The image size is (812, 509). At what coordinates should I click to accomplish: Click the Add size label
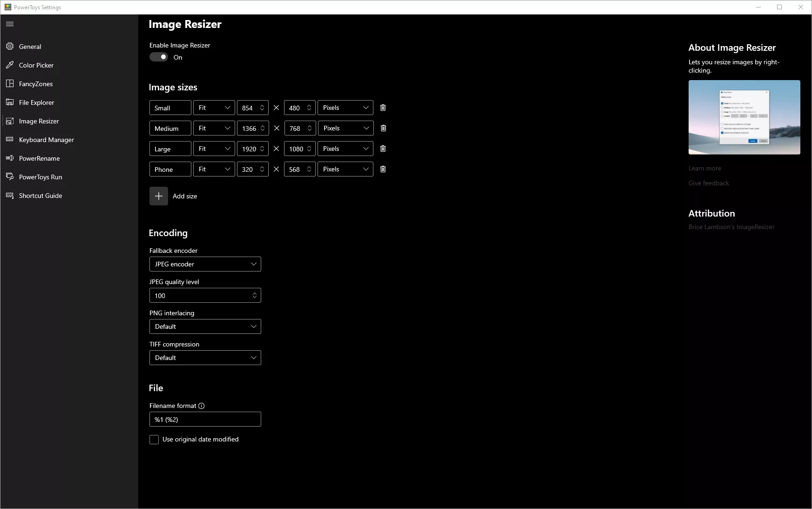coord(185,196)
